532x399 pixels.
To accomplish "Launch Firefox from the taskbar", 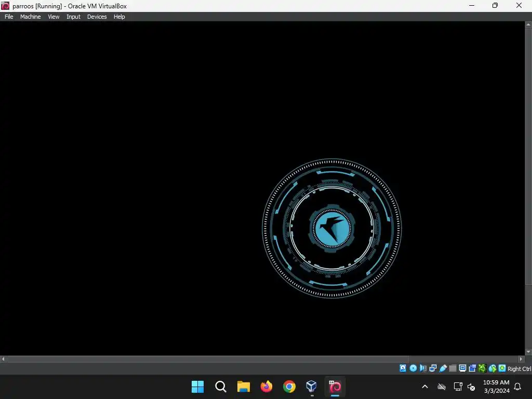I will [267, 387].
